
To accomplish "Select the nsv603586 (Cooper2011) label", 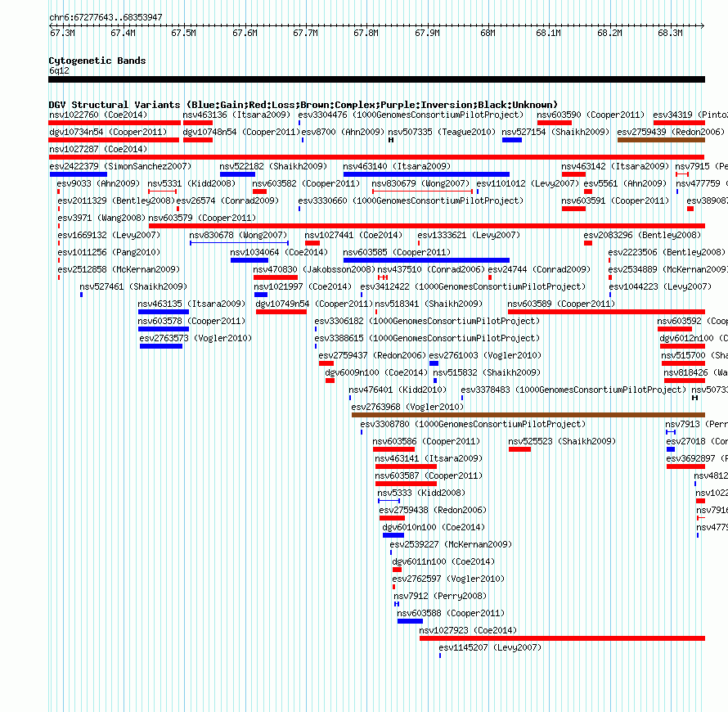I will [426, 441].
